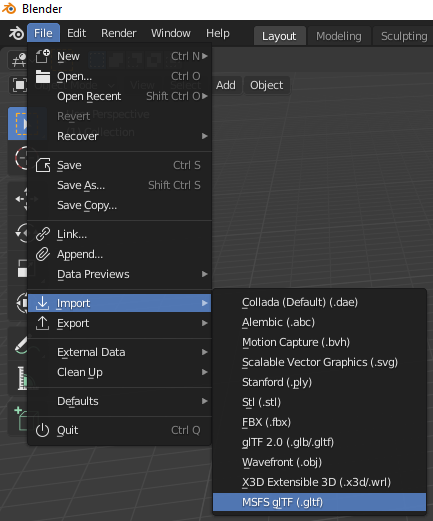Choose Save As... from File menu
This screenshot has width=433, height=521.
coord(120,185)
